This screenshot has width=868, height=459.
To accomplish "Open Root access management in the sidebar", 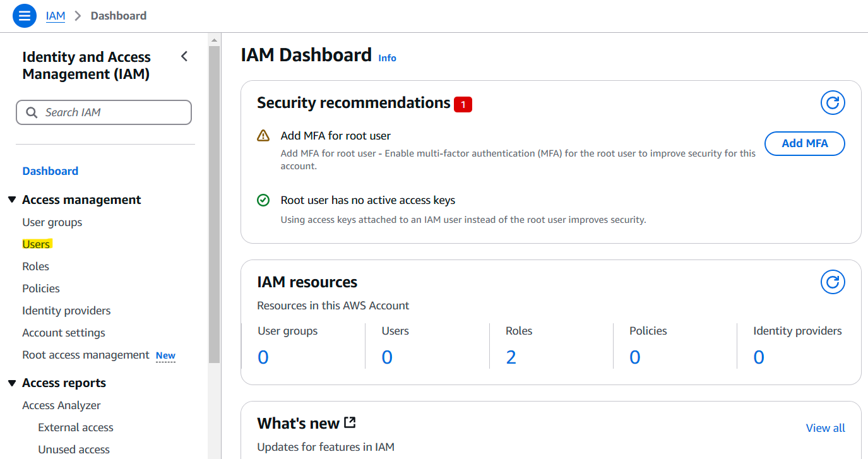I will pos(86,355).
